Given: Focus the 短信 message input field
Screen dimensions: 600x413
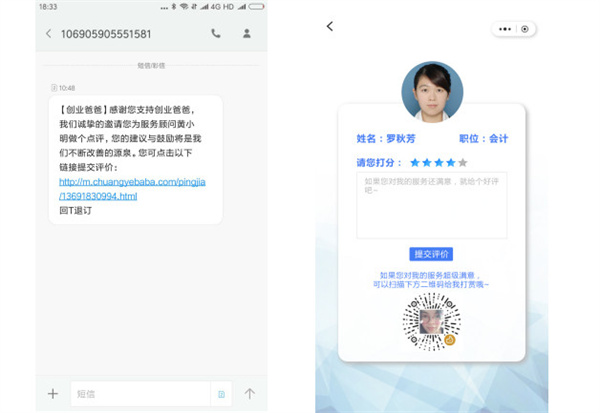Looking at the screenshot, I should click(140, 394).
